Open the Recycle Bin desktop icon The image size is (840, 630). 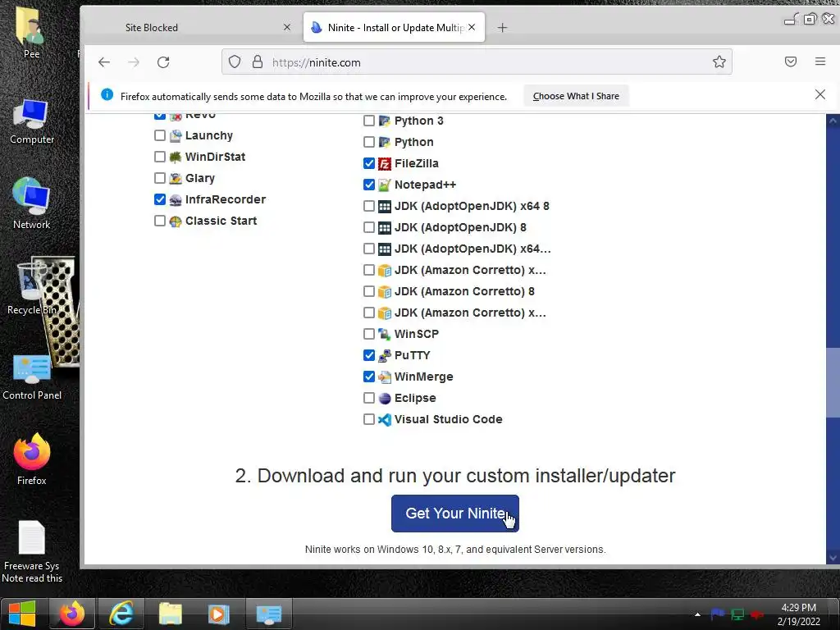click(32, 290)
